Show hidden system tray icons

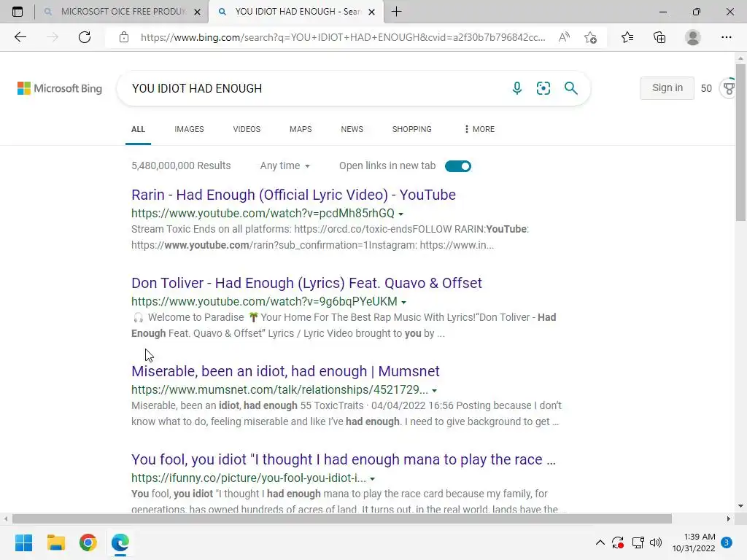(x=600, y=542)
